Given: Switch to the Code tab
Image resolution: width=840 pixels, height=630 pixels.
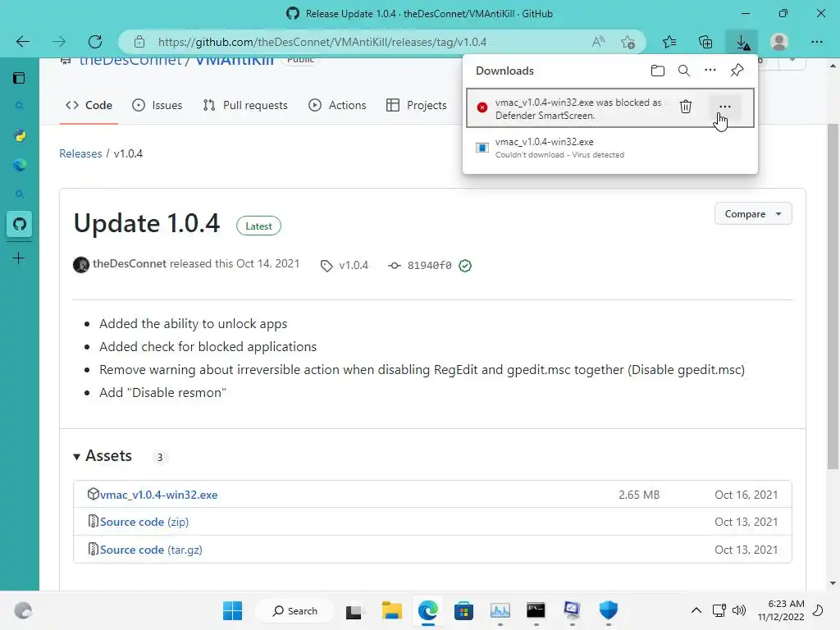Looking at the screenshot, I should click(89, 105).
